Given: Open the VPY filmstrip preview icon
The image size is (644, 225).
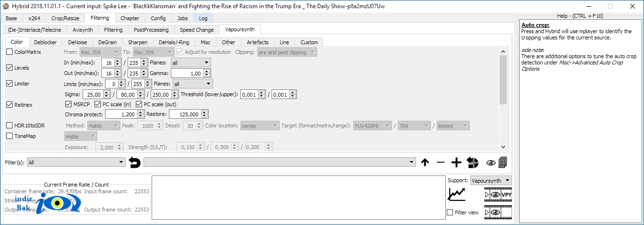Looking at the screenshot, I should 498,195.
